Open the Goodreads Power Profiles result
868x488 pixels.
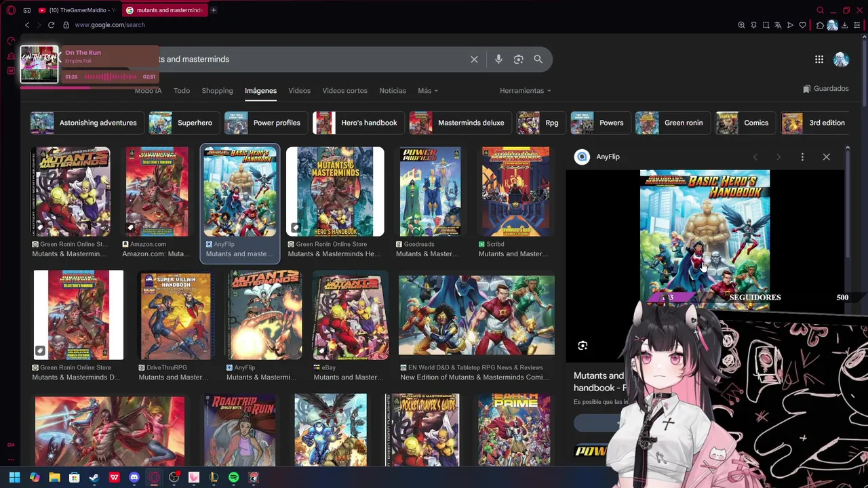430,202
